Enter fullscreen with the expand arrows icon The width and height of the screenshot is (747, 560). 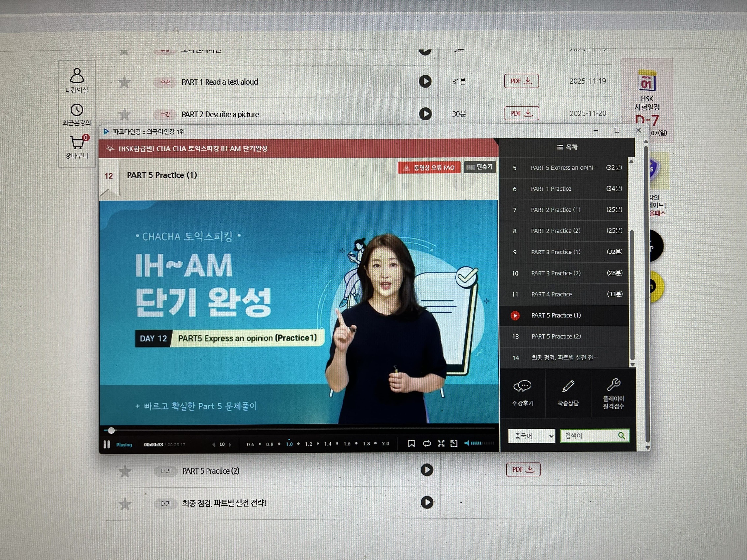[441, 443]
